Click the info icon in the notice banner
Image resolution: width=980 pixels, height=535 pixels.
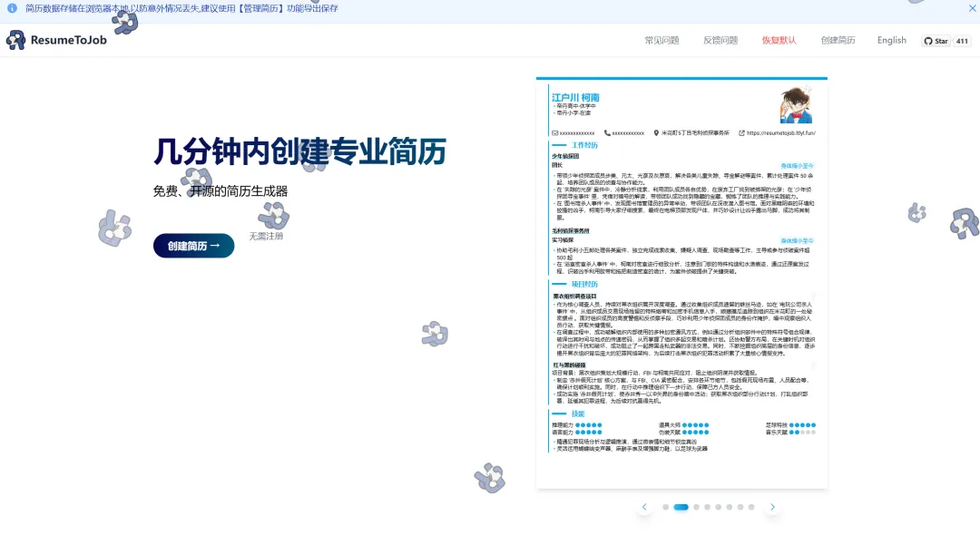tap(12, 8)
